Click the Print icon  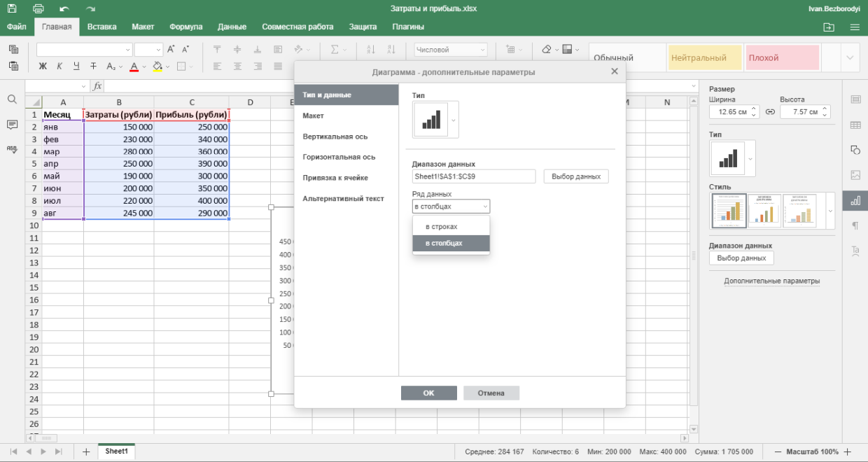pyautogui.click(x=38, y=8)
